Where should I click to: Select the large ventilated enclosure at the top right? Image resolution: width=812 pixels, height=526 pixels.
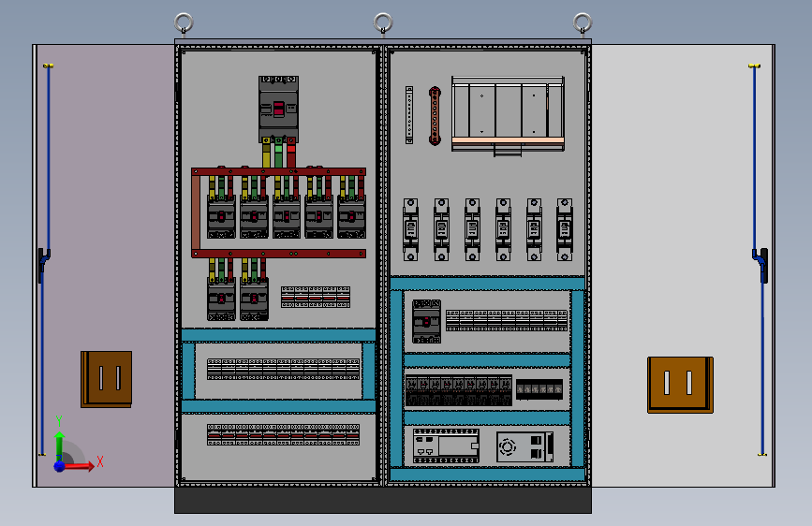coord(508,115)
